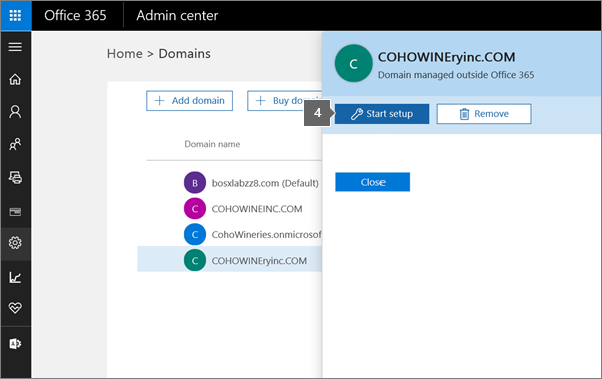Go to Home via sidebar house icon
602x379 pixels.
pos(15,79)
